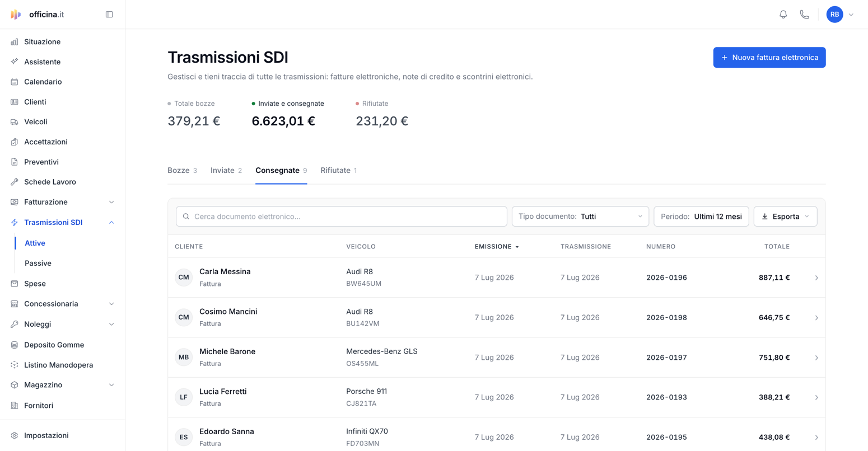
Task: Open the Periodo Ultimi 12 mesi filter
Action: 701,217
